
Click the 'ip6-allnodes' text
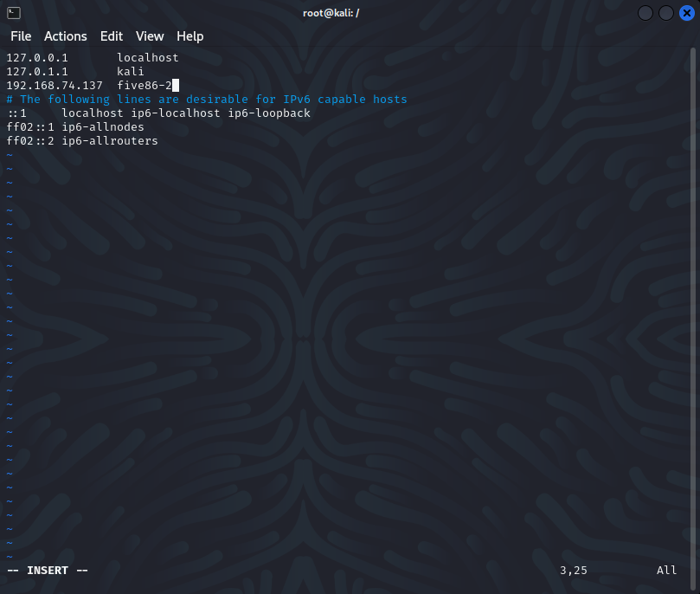[103, 127]
